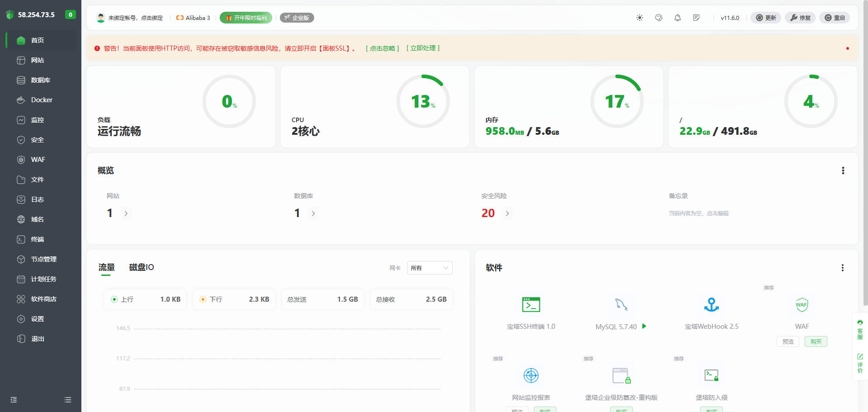This screenshot has width=868, height=412.
Task: Click the WAF shield software icon
Action: coord(802,305)
